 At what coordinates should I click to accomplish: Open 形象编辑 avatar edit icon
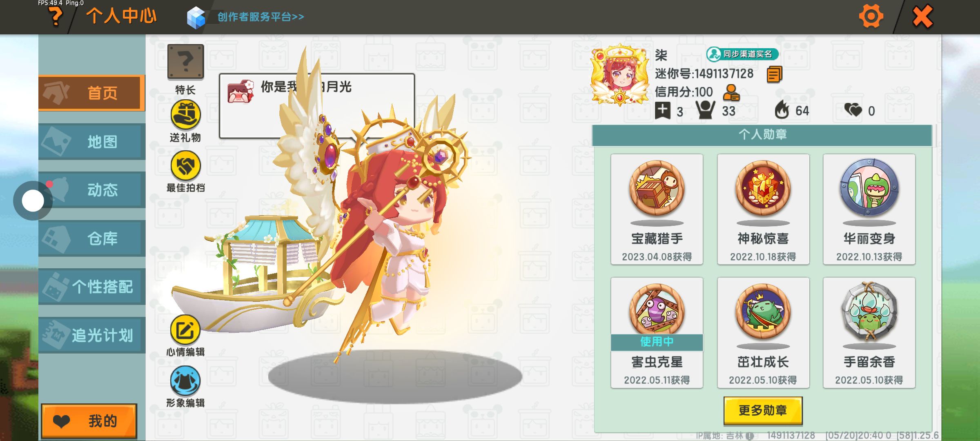click(185, 381)
